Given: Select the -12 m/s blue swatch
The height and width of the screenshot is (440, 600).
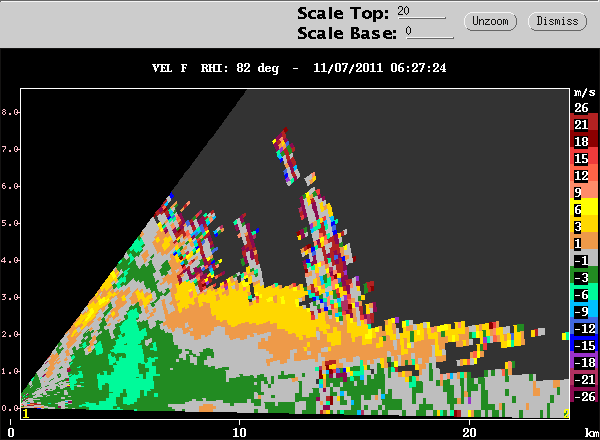Looking at the screenshot, I should [585, 328].
